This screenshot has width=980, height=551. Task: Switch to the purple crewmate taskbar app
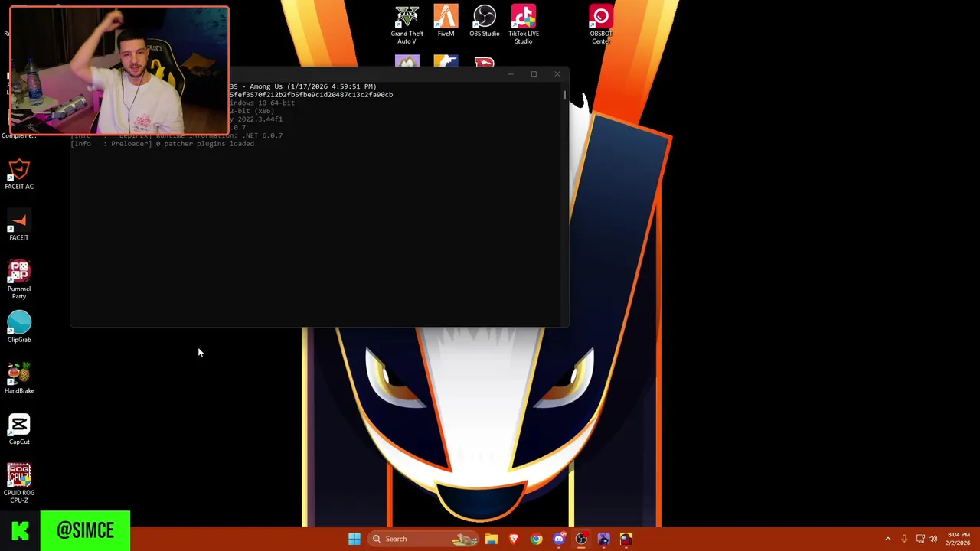coord(603,539)
